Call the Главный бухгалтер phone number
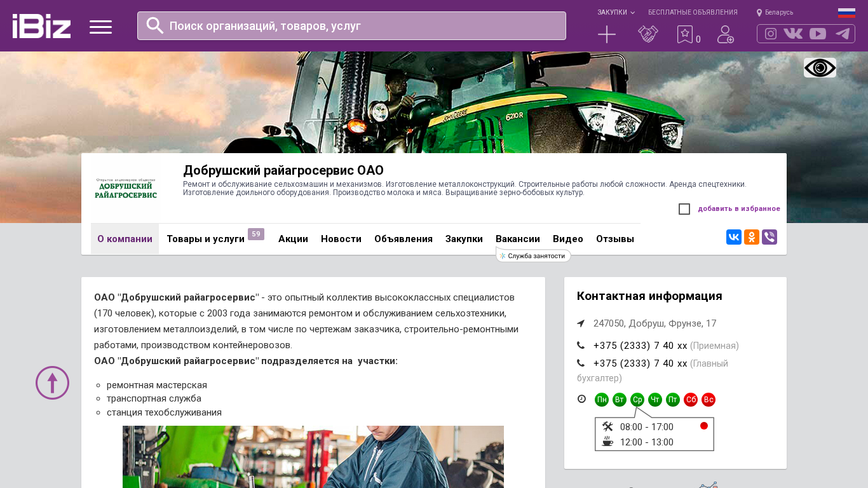Viewport: 868px width, 488px height. tap(640, 363)
